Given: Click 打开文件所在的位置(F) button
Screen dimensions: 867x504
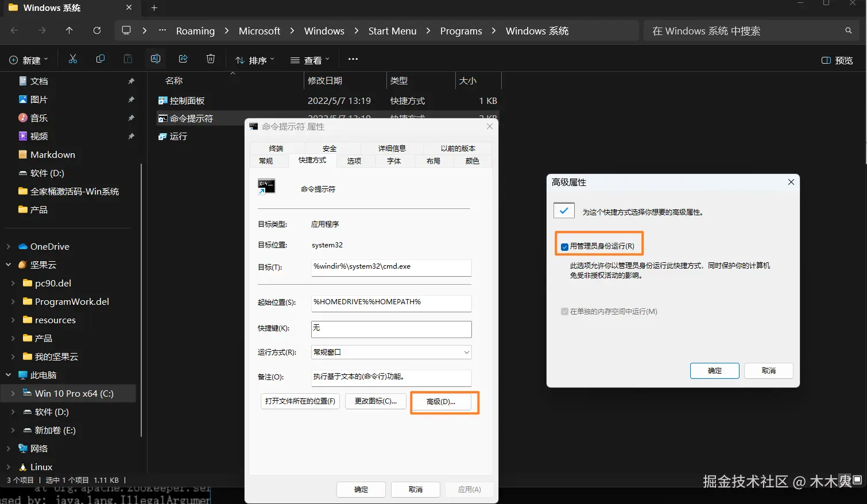Looking at the screenshot, I should [300, 401].
